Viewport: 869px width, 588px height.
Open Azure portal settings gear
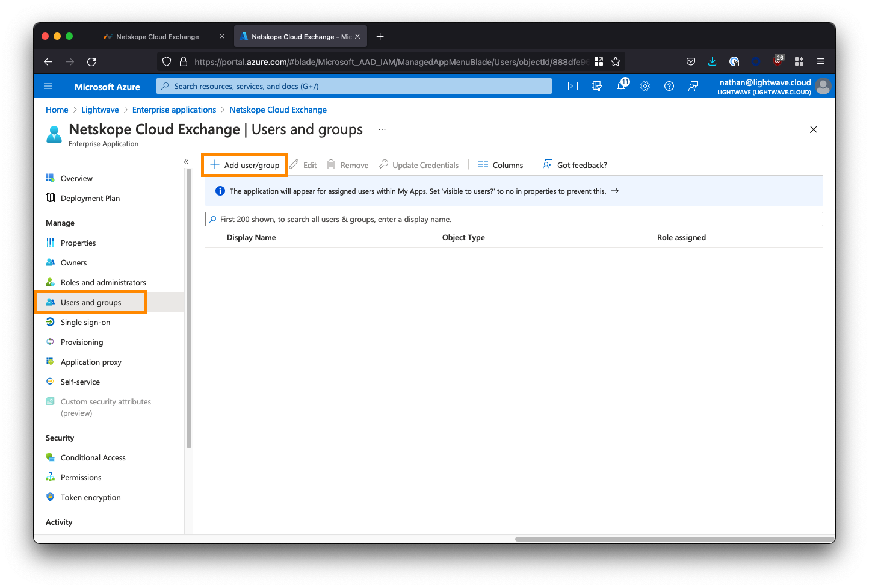645,86
